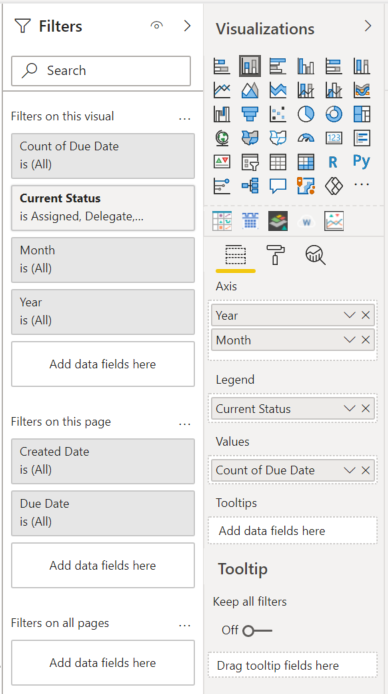This screenshot has width=388, height=694.
Task: Select the map pin route visual
Action: [x=306, y=186]
